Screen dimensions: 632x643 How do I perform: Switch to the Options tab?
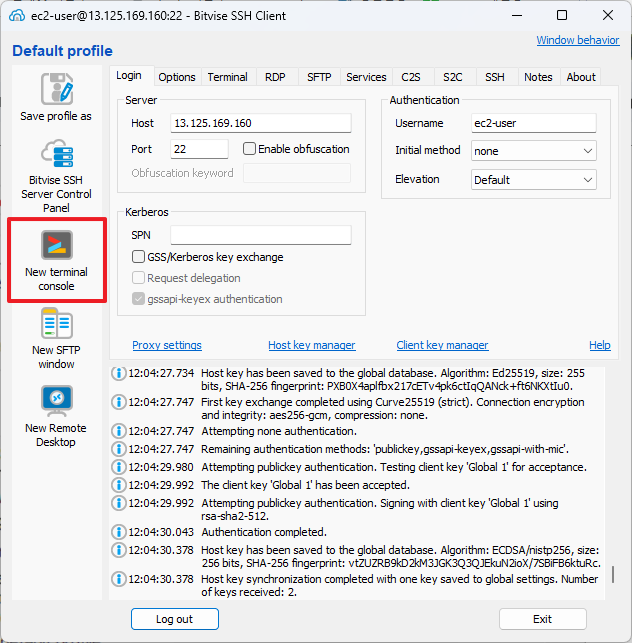point(177,77)
